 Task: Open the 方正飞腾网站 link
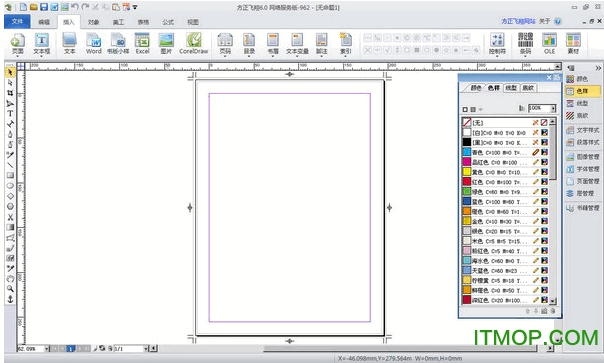click(x=518, y=22)
